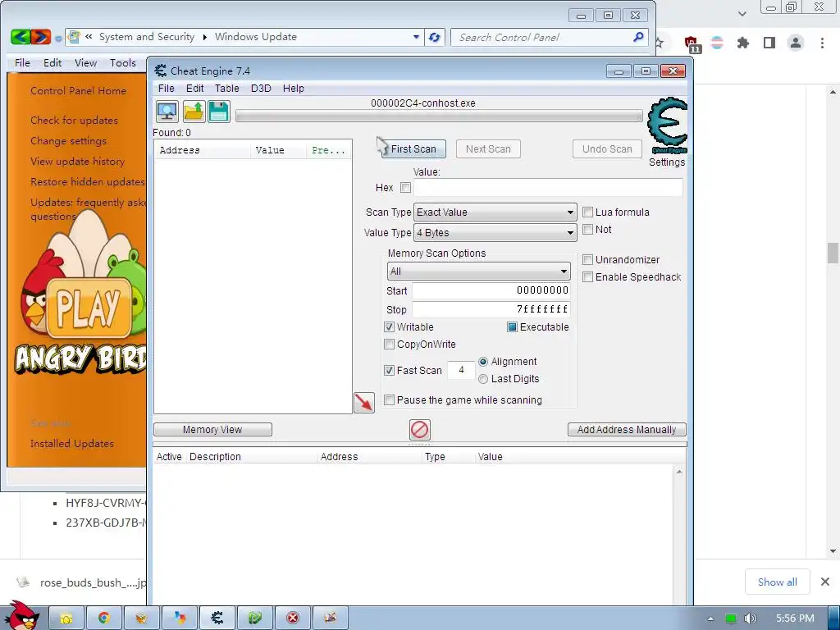This screenshot has width=840, height=630.
Task: Click the back arrow in Control Panel window
Action: (x=21, y=37)
